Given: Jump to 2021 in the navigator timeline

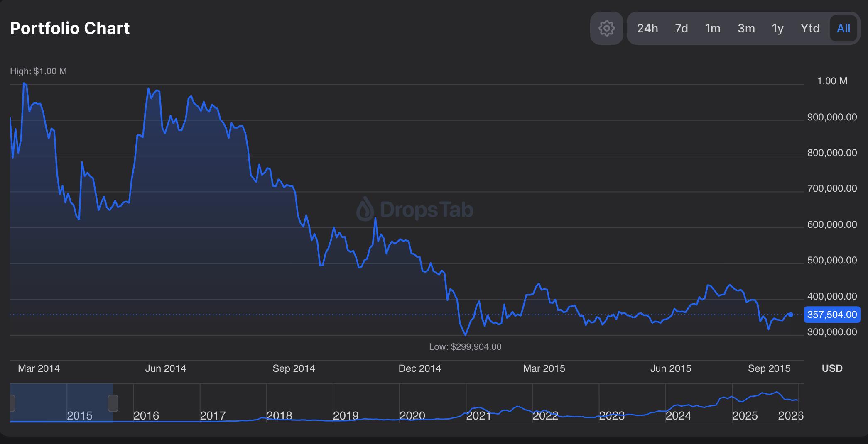Looking at the screenshot, I should click(478, 415).
